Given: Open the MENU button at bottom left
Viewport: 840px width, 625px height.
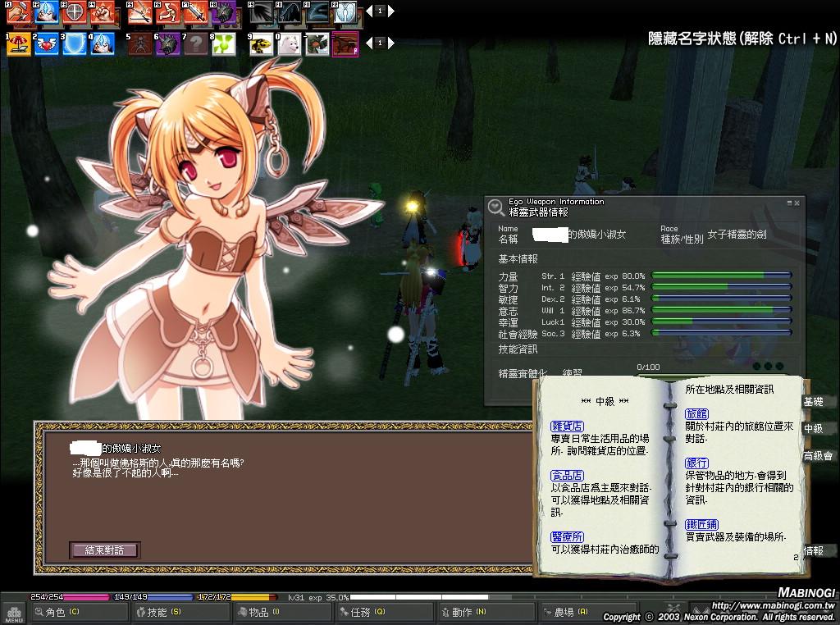Looking at the screenshot, I should click(14, 613).
